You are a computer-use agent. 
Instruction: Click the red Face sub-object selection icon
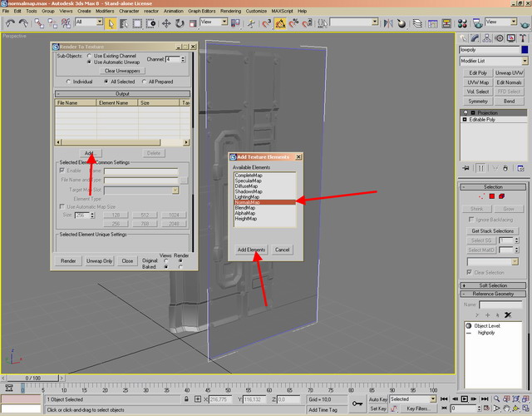click(493, 196)
